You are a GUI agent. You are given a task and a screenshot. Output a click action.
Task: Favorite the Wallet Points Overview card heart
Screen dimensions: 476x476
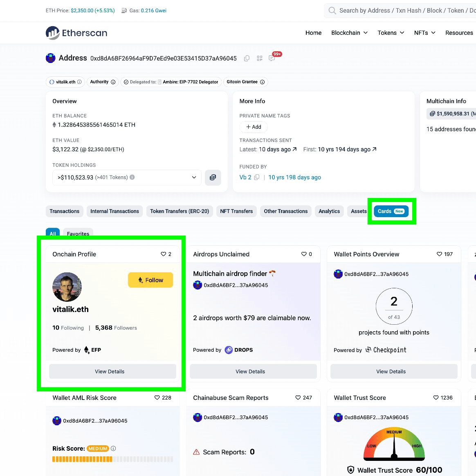click(x=439, y=254)
